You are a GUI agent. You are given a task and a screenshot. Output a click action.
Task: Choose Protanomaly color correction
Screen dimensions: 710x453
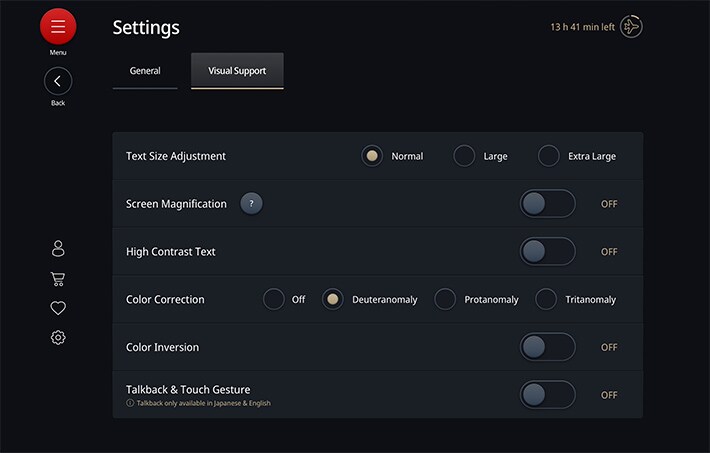click(445, 299)
